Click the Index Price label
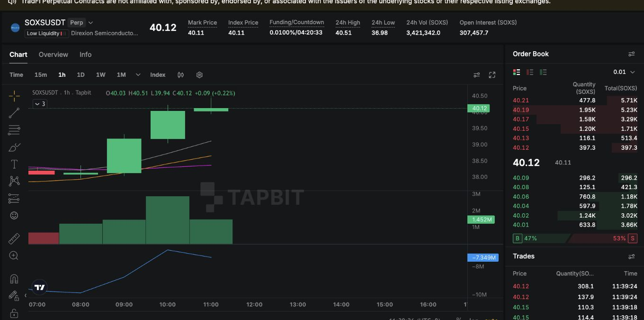This screenshot has width=644, height=320. coord(243,22)
